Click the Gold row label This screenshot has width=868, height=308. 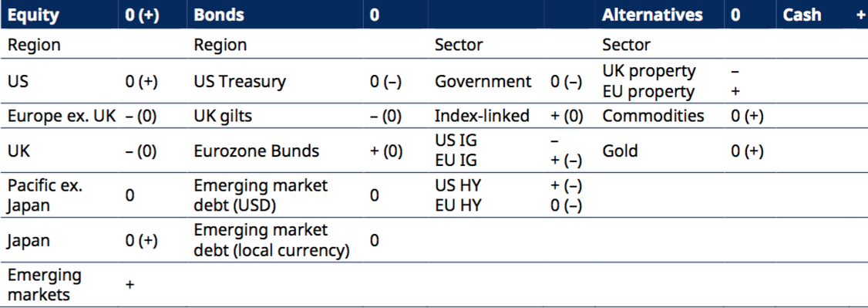(x=620, y=151)
